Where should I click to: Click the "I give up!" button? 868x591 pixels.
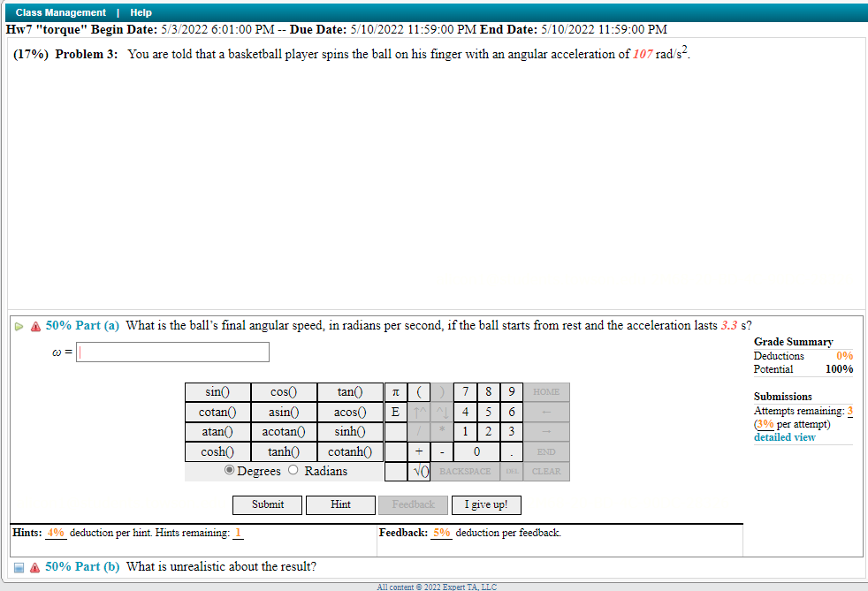(x=485, y=504)
